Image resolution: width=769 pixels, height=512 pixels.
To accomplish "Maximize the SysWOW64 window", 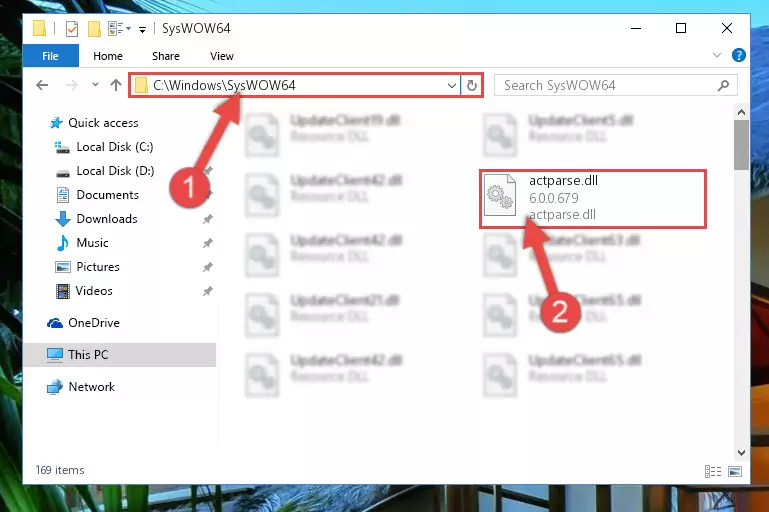I will (x=681, y=28).
